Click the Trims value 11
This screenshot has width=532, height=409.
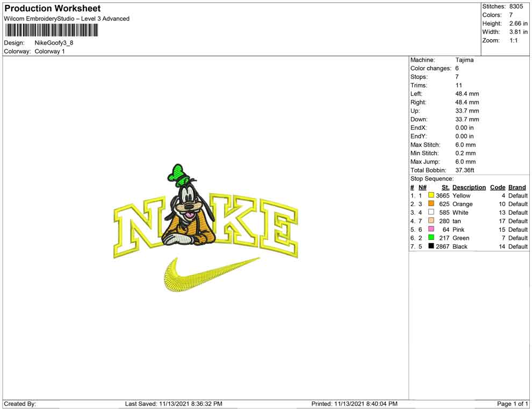[459, 85]
